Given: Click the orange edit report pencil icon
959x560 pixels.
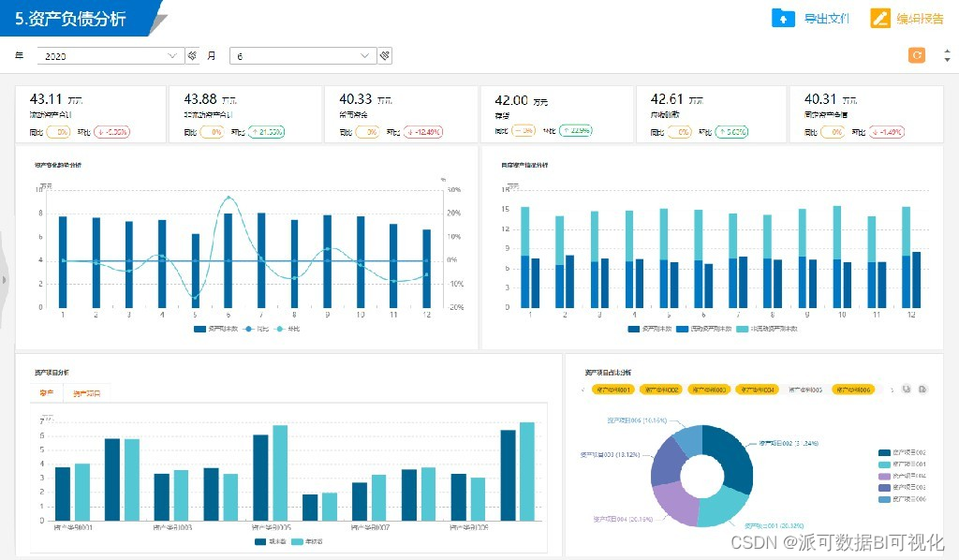Looking at the screenshot, I should 879,19.
